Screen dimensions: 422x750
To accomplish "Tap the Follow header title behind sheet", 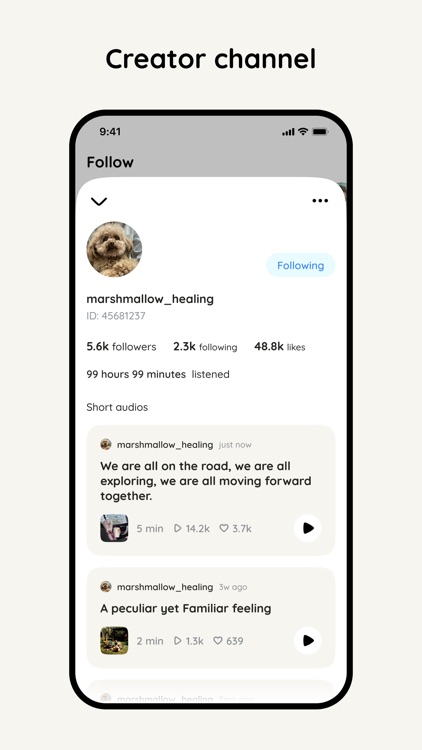I will (110, 162).
